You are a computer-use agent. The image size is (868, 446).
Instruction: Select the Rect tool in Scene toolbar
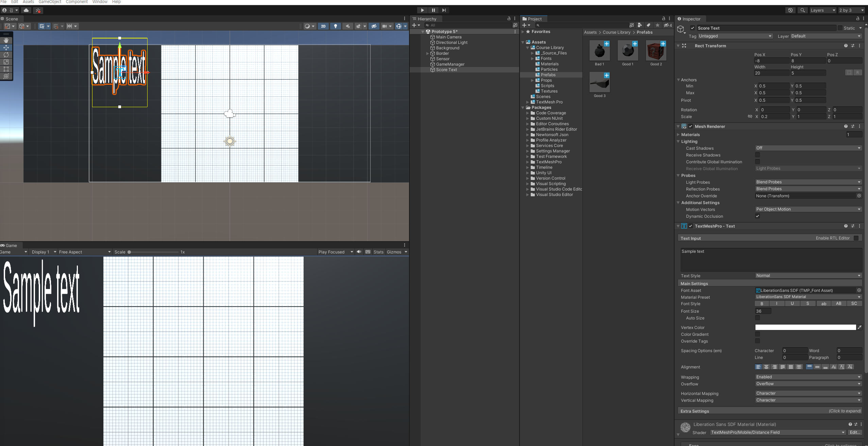coord(6,69)
